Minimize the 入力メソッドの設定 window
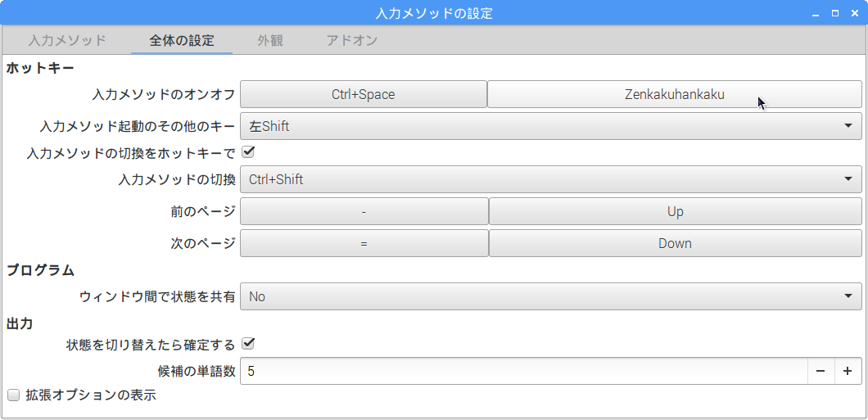The image size is (868, 420). 816,13
